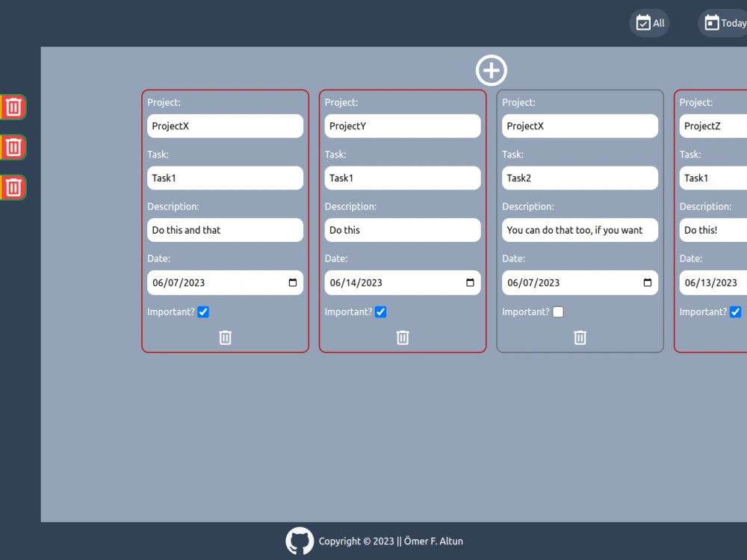Open date picker on the 'Do this and that' card
Viewport: 747px width, 560px height.
click(x=293, y=282)
